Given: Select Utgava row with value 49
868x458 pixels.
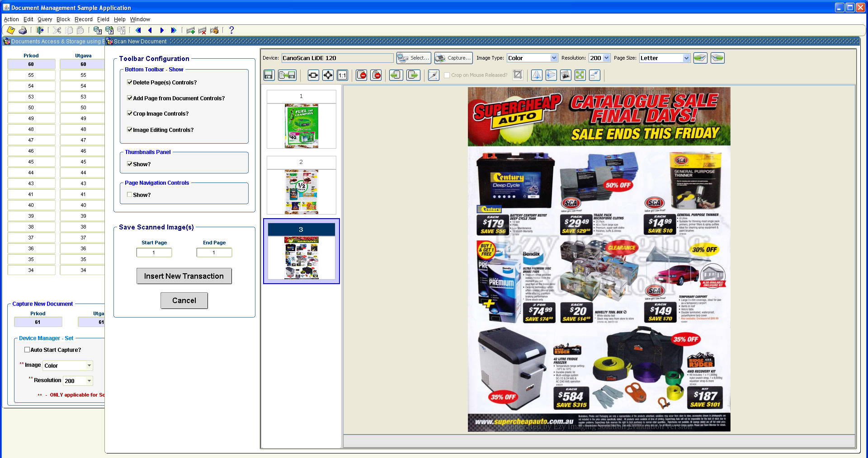Looking at the screenshot, I should (83, 118).
